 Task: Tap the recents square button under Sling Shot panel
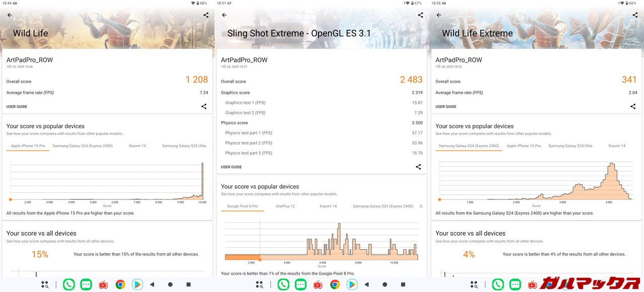(403, 284)
